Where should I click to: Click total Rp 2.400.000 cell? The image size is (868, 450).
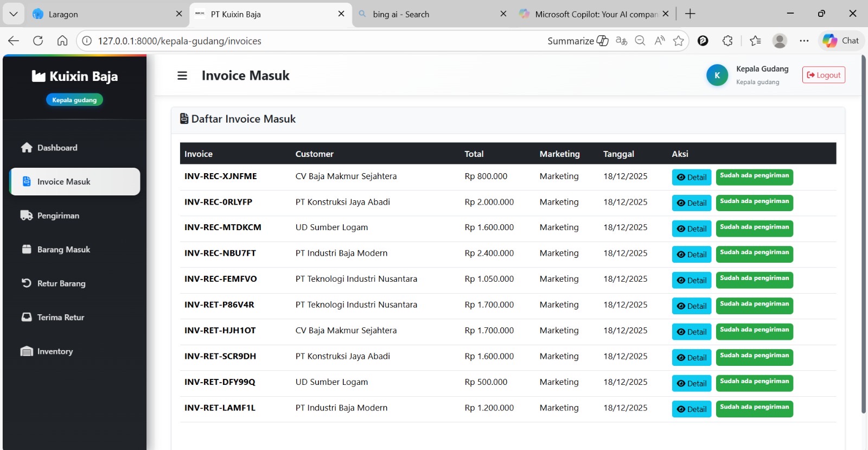point(489,253)
